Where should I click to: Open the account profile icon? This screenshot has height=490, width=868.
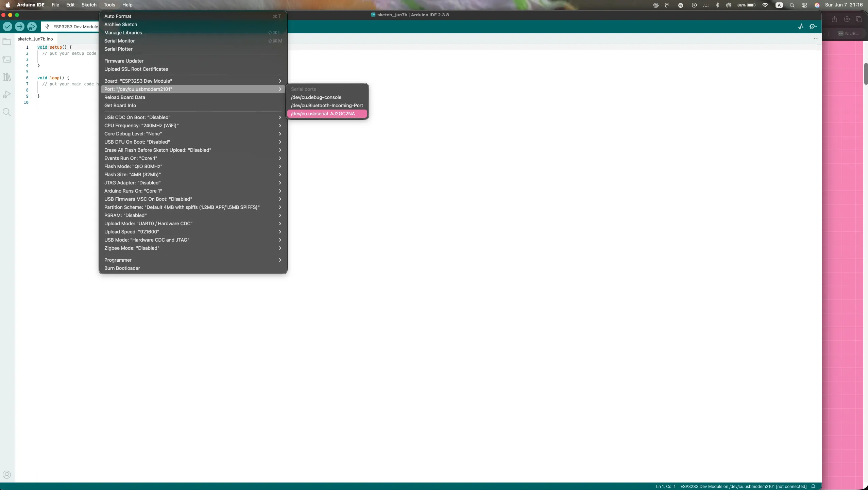click(x=7, y=475)
